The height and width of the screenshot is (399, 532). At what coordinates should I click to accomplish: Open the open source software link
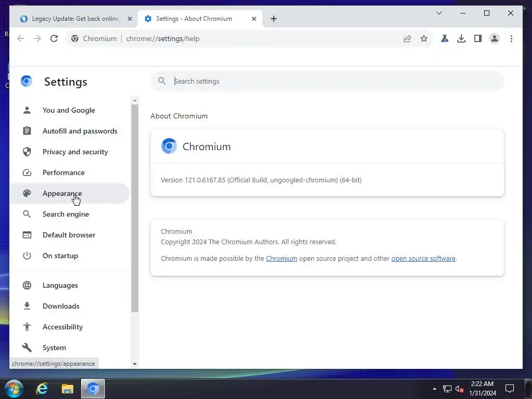click(423, 259)
